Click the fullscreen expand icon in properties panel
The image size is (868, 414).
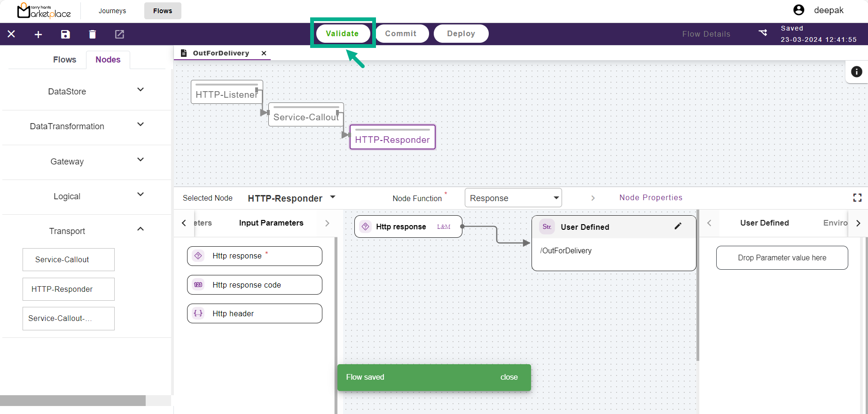[857, 198]
